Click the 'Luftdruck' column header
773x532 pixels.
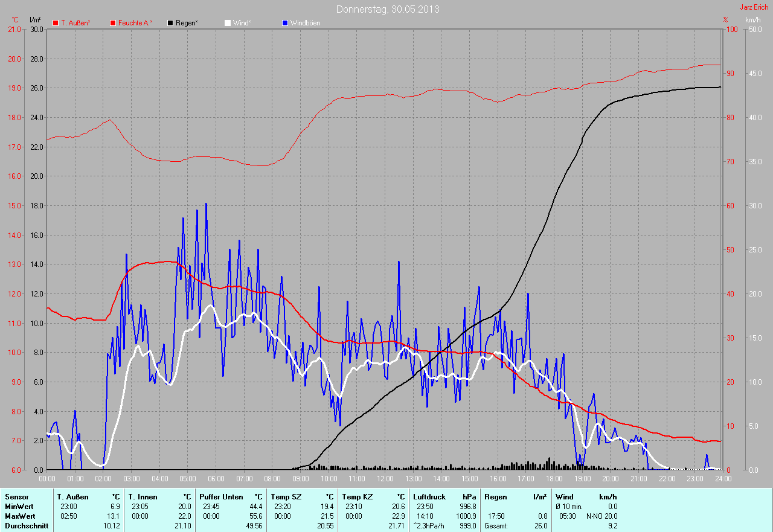coord(429,497)
